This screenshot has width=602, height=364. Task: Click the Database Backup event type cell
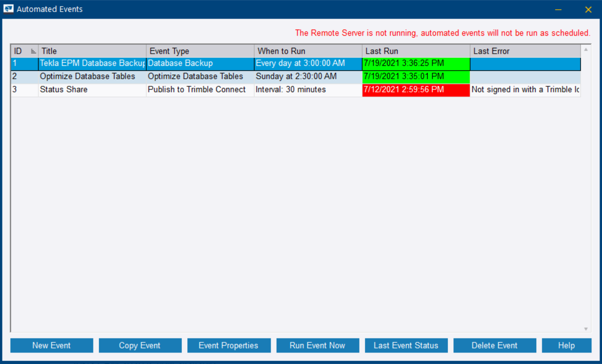click(x=200, y=64)
